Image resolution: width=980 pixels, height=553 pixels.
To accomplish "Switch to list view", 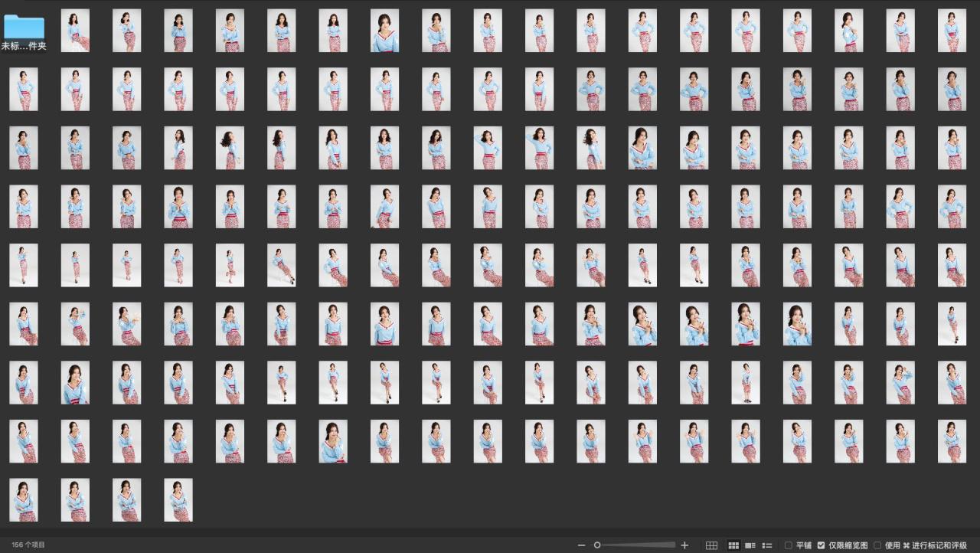I will pyautogui.click(x=767, y=545).
